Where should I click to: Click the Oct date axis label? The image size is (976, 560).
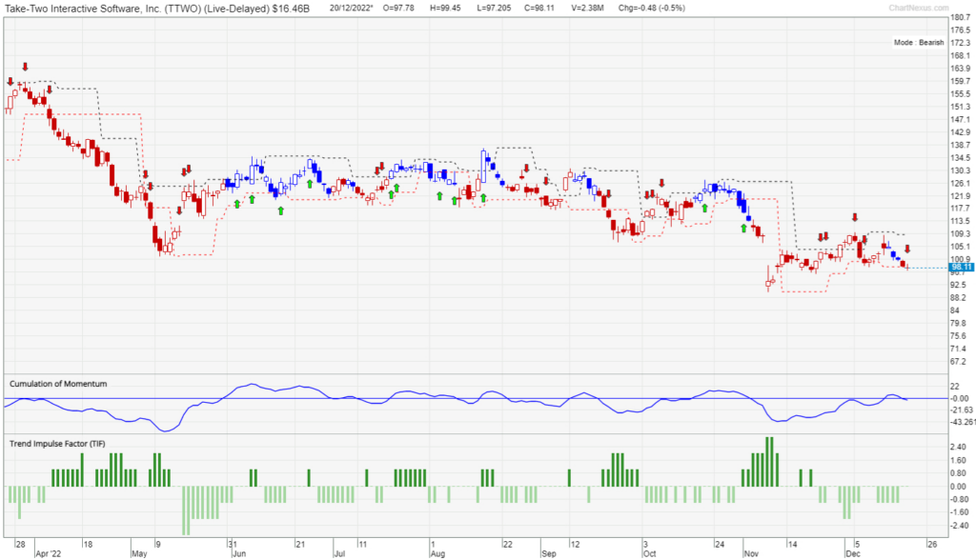pyautogui.click(x=649, y=553)
